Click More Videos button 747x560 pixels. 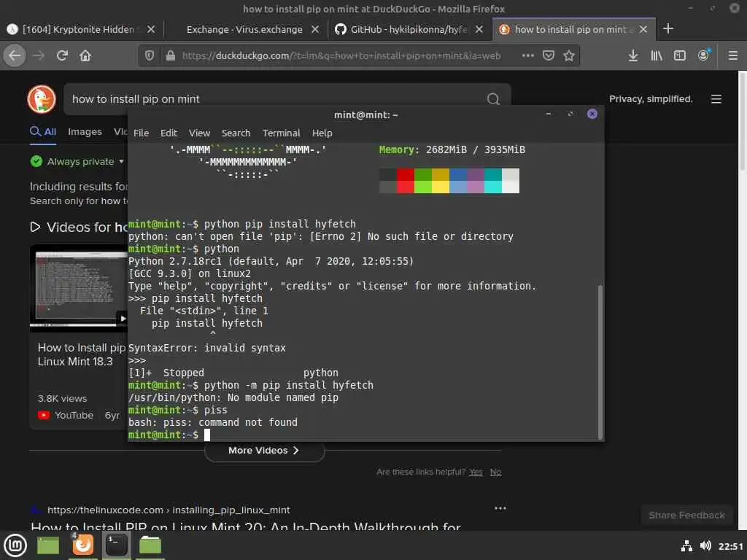[264, 451]
